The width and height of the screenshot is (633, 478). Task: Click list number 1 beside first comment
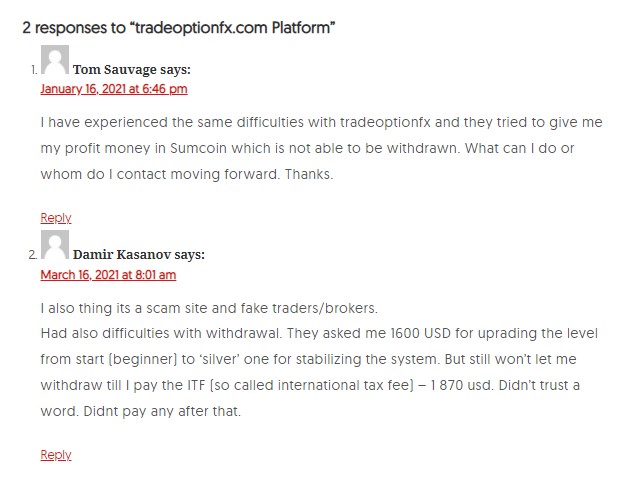tap(34, 70)
